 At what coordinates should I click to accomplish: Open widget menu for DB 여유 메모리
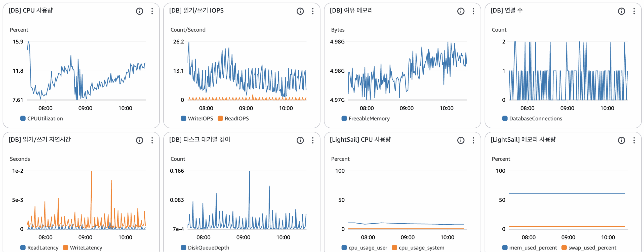(473, 11)
